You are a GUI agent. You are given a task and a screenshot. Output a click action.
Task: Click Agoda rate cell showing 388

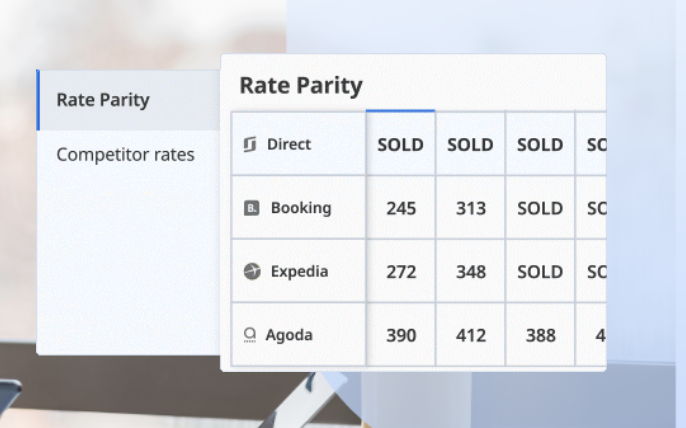(540, 336)
